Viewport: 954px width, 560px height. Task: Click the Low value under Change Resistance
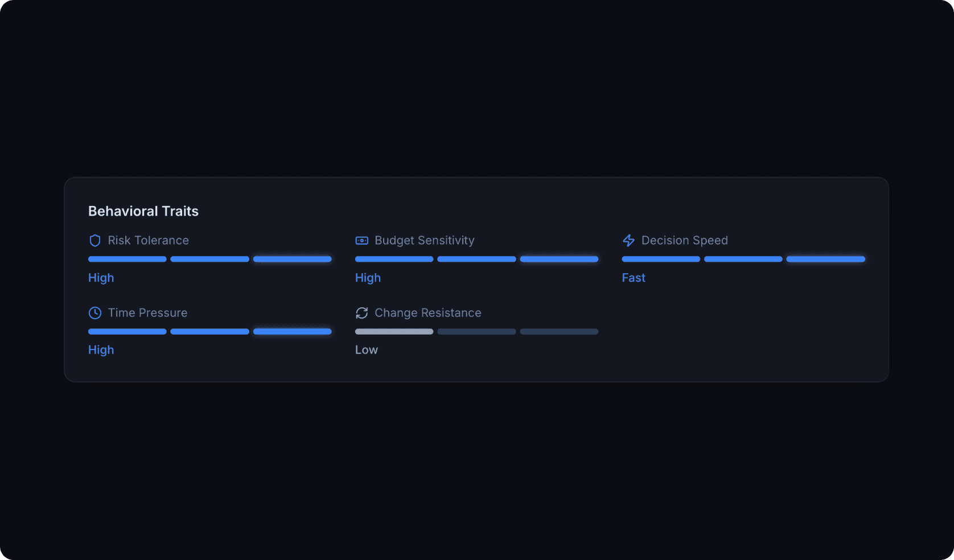(367, 350)
